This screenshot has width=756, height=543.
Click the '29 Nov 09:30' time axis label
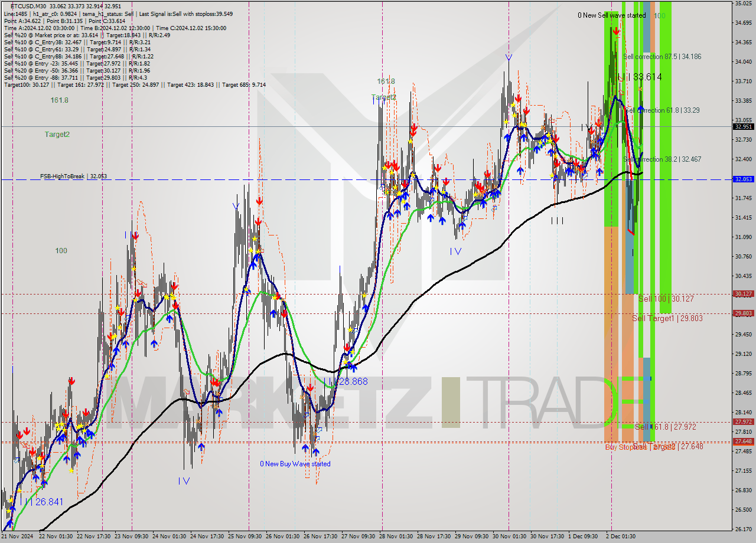coord(471,537)
